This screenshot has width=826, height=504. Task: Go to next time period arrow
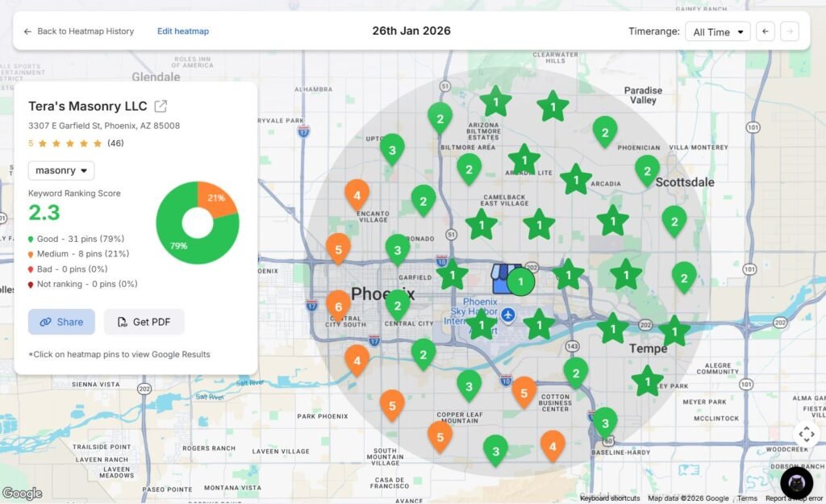[x=790, y=31]
